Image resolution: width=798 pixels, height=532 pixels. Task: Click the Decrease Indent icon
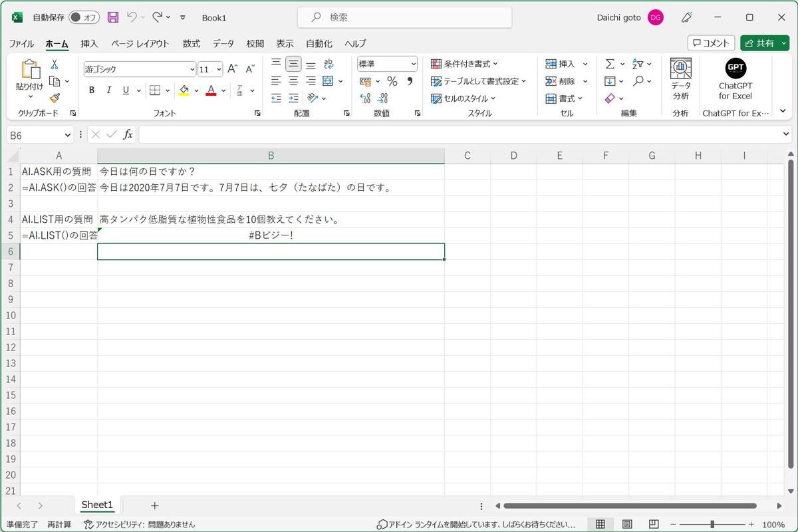coord(276,98)
